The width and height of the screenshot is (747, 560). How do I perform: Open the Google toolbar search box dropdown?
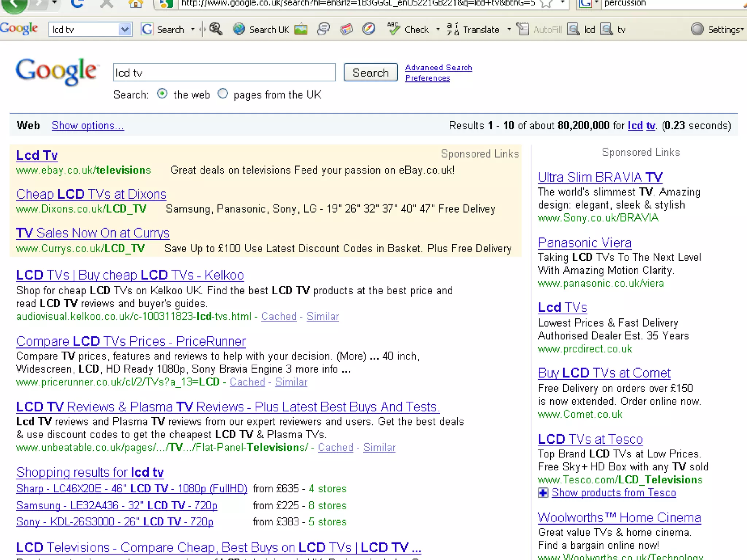click(125, 29)
